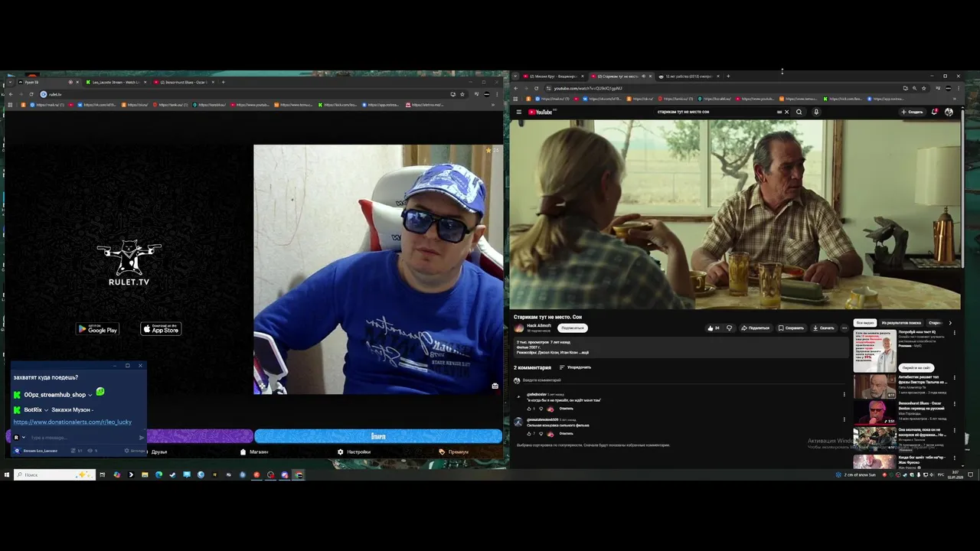Select the 'Все видео' filter chip

click(x=865, y=323)
